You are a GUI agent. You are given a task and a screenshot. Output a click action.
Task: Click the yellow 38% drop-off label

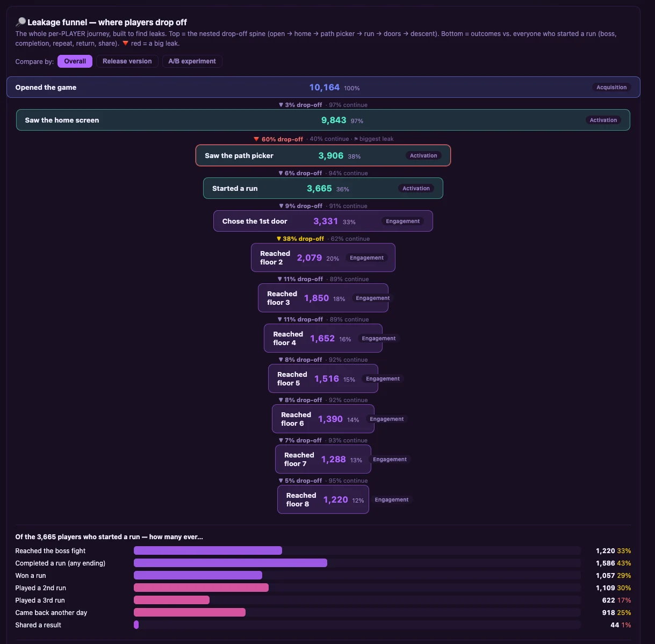click(x=300, y=239)
